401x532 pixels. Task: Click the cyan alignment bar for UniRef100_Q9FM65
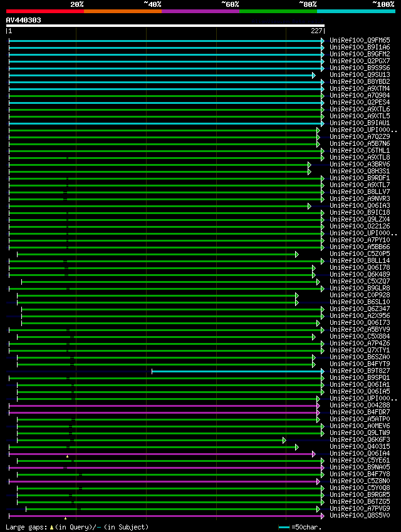(165, 41)
